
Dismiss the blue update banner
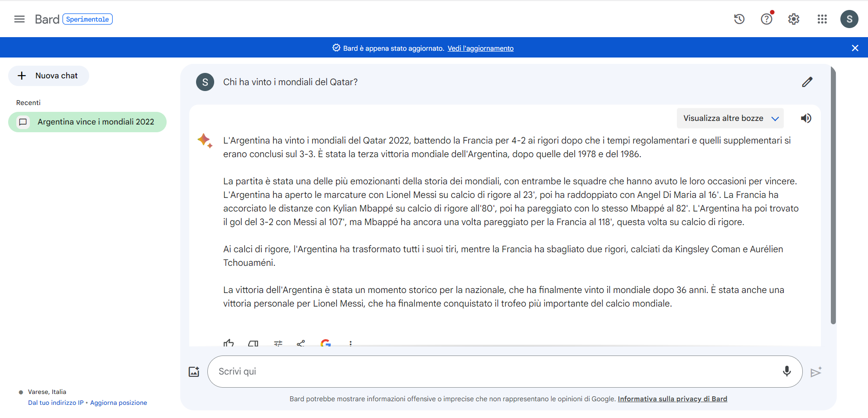tap(855, 48)
